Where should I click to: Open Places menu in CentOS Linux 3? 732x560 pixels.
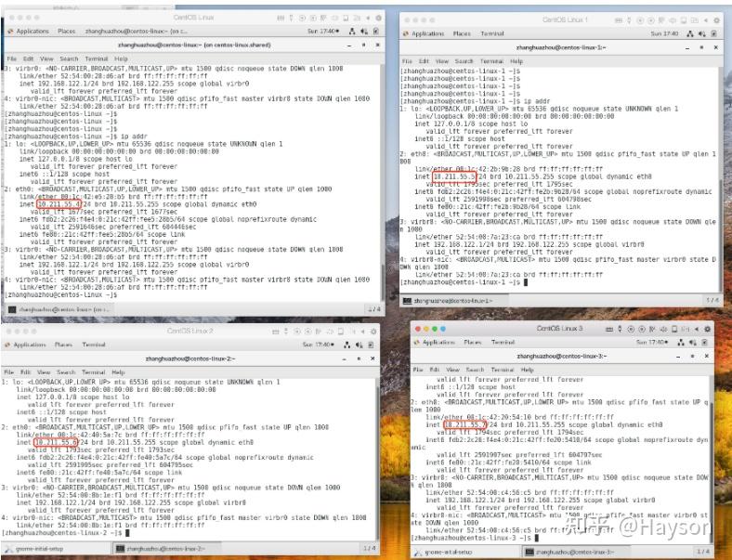[x=473, y=342]
